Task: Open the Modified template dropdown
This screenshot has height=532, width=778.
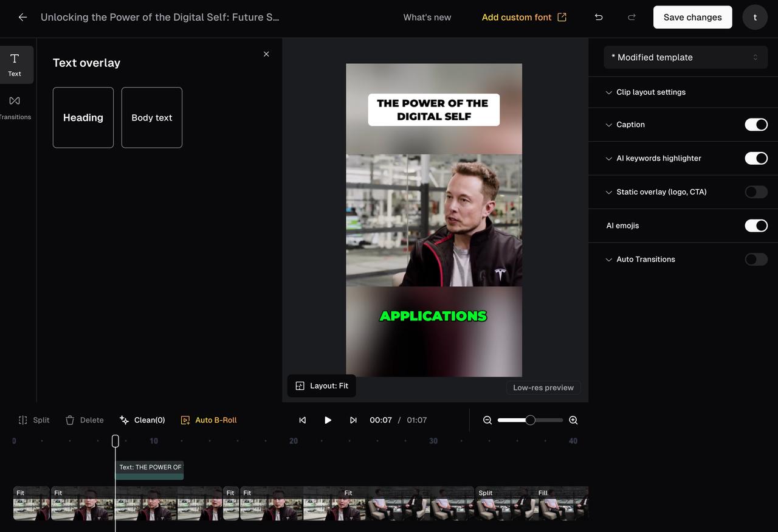Action: [x=686, y=57]
